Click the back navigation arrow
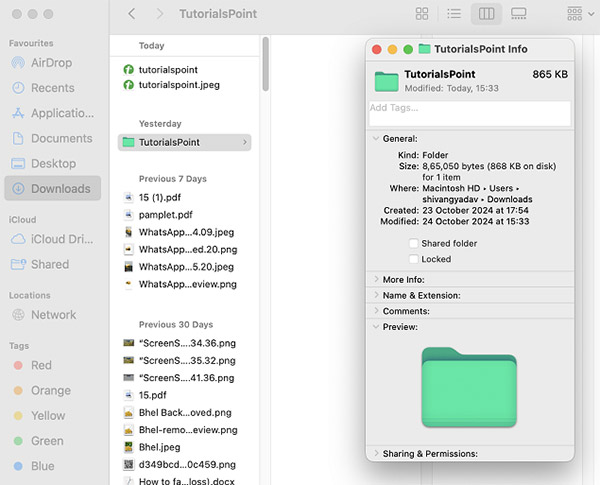This screenshot has width=600, height=485. (132, 14)
